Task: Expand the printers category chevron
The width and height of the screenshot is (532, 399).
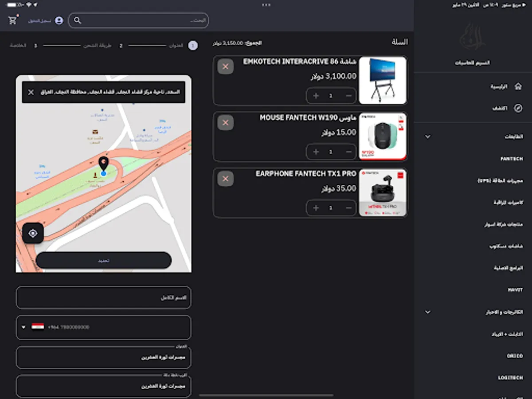Action: point(428,137)
